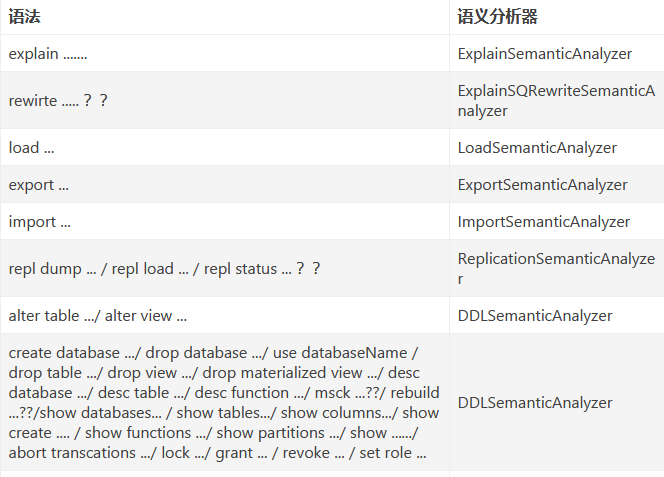Click DDLSemanticAnalyzer in the create database row
The image size is (664, 477).
pyautogui.click(x=535, y=403)
